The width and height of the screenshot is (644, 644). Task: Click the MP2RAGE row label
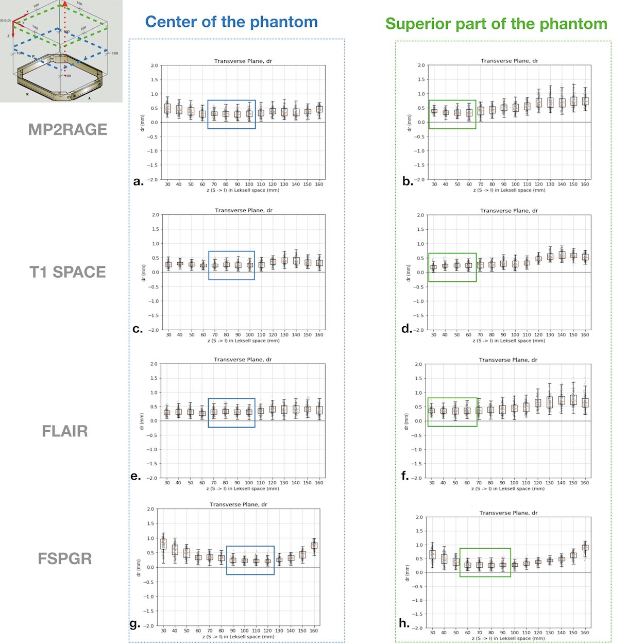(x=67, y=129)
